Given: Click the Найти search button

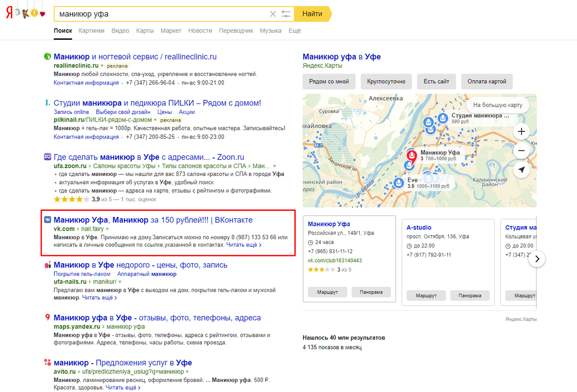Looking at the screenshot, I should tap(313, 14).
